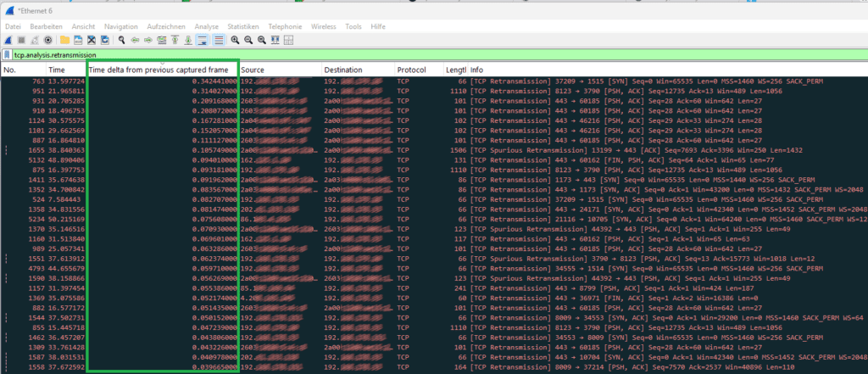Open the Statistiken menu
This screenshot has width=868, height=374.
click(x=243, y=26)
